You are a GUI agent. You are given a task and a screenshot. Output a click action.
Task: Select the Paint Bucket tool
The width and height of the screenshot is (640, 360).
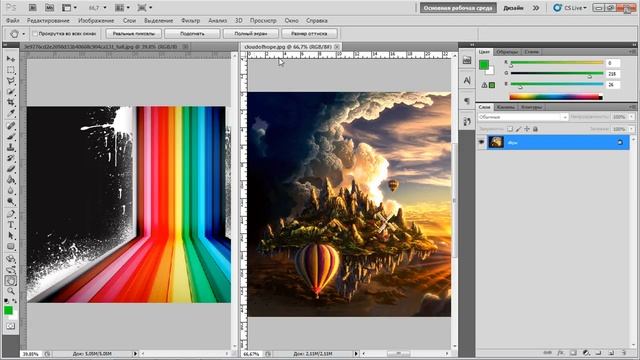pos(11,180)
